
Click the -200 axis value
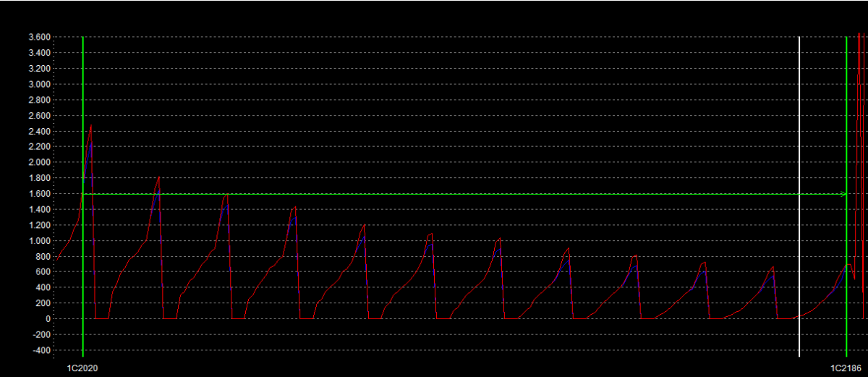[x=42, y=335]
